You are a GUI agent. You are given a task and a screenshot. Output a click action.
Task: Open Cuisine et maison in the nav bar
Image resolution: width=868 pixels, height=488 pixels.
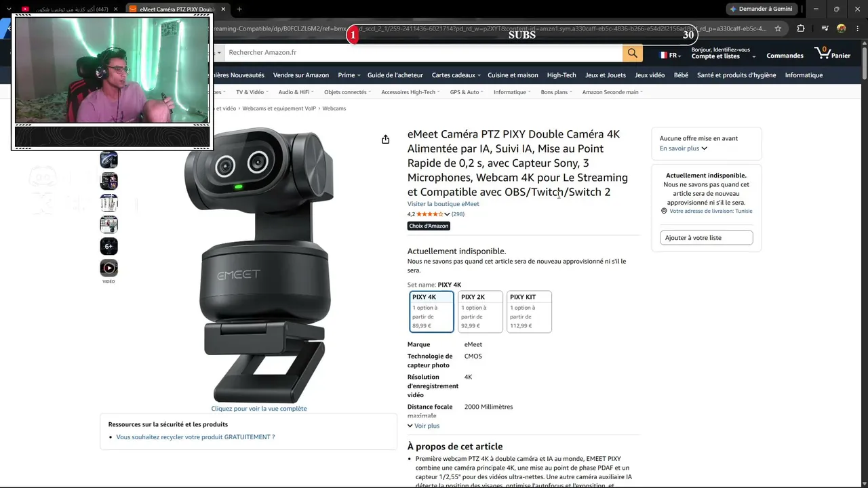[x=513, y=75]
